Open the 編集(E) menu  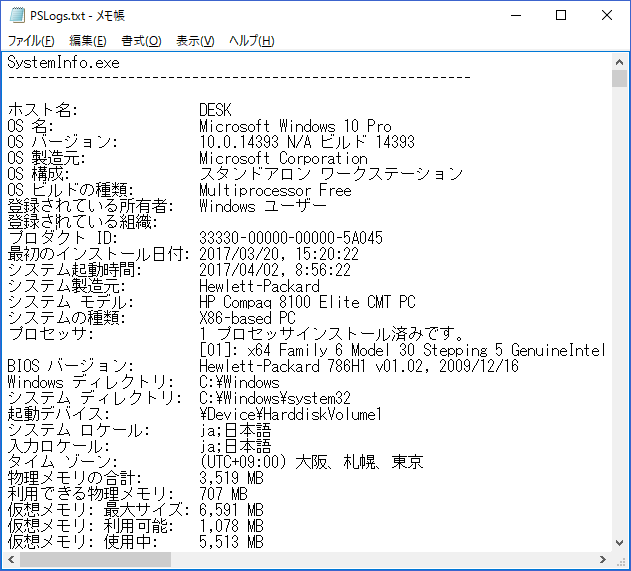[88, 41]
